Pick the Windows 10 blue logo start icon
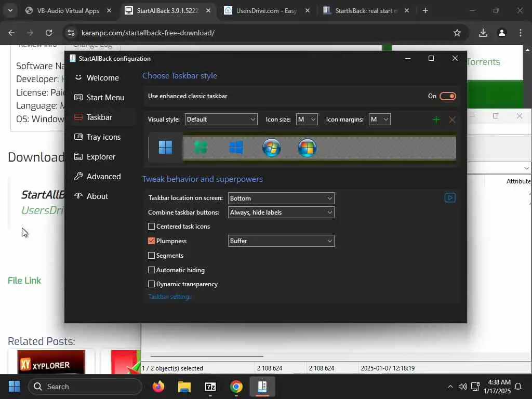This screenshot has width=532, height=399. click(236, 148)
